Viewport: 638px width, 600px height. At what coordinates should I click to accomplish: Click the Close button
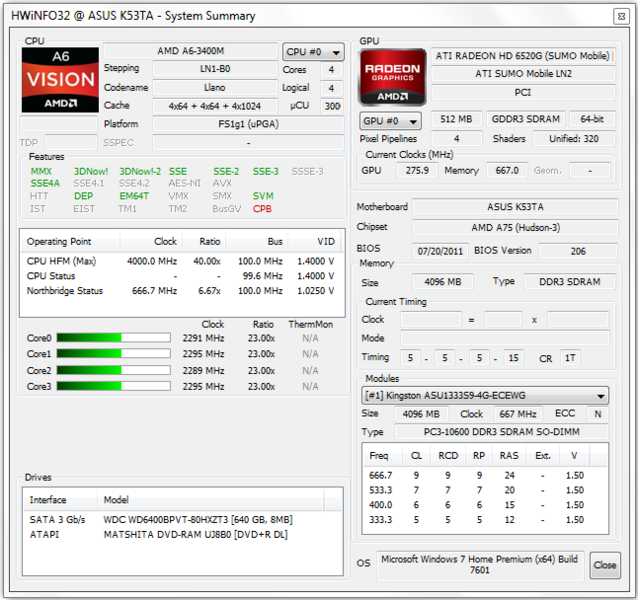pyautogui.click(x=605, y=565)
